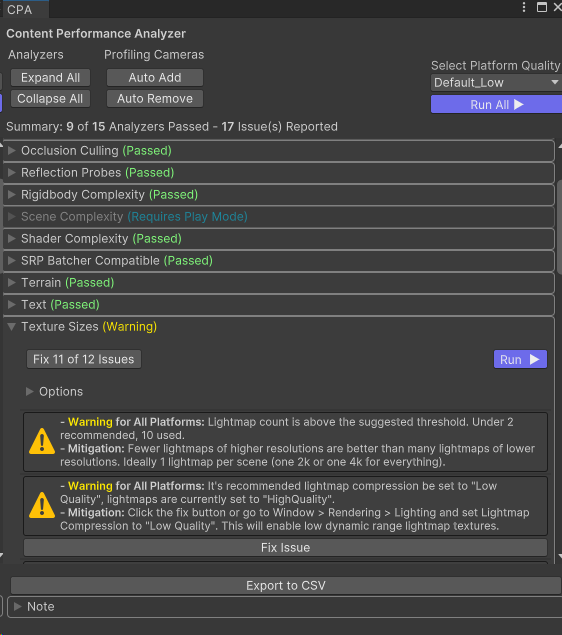Click Expand All analyzers button
Screen dimensions: 562x635
click(x=50, y=77)
